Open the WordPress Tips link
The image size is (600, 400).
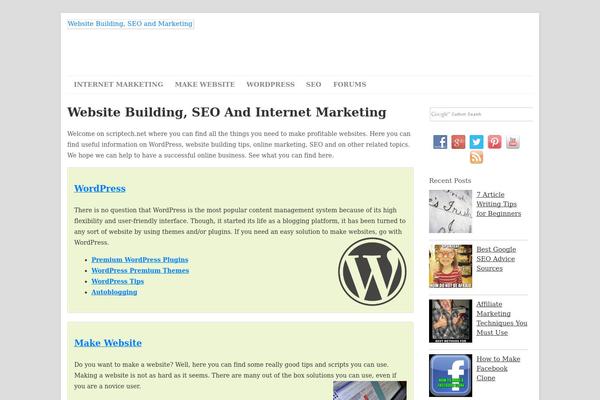point(117,281)
